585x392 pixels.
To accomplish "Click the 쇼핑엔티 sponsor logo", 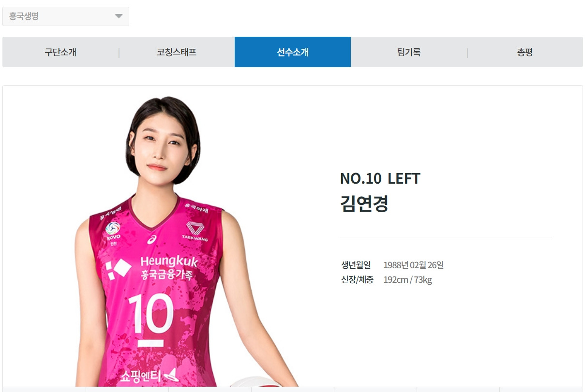I will [x=150, y=375].
